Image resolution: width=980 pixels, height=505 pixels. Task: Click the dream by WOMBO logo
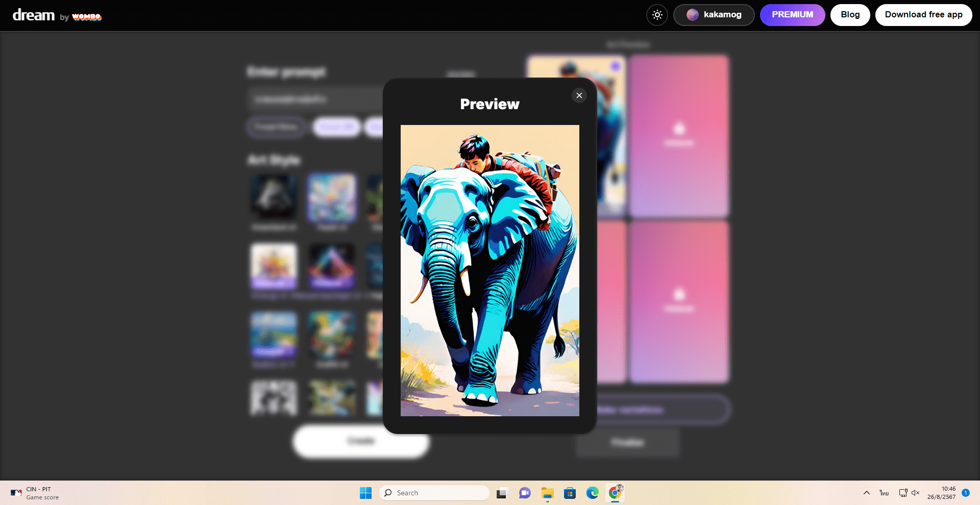(57, 15)
